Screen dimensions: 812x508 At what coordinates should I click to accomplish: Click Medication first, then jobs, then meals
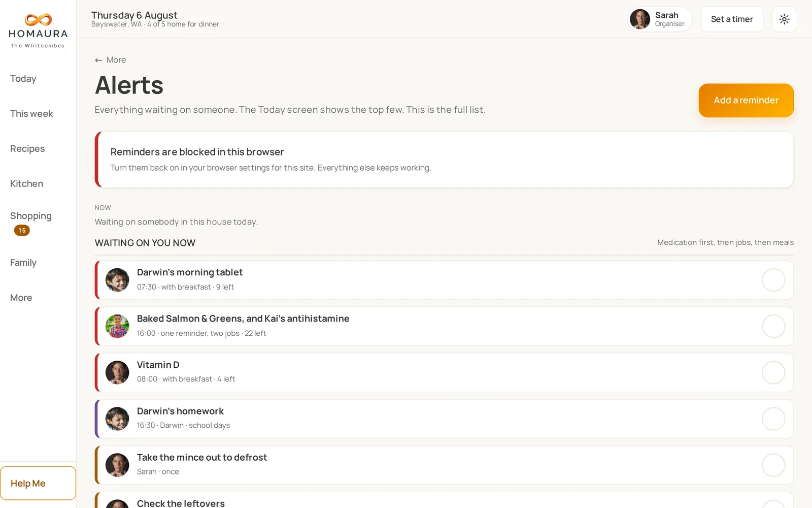(x=725, y=243)
